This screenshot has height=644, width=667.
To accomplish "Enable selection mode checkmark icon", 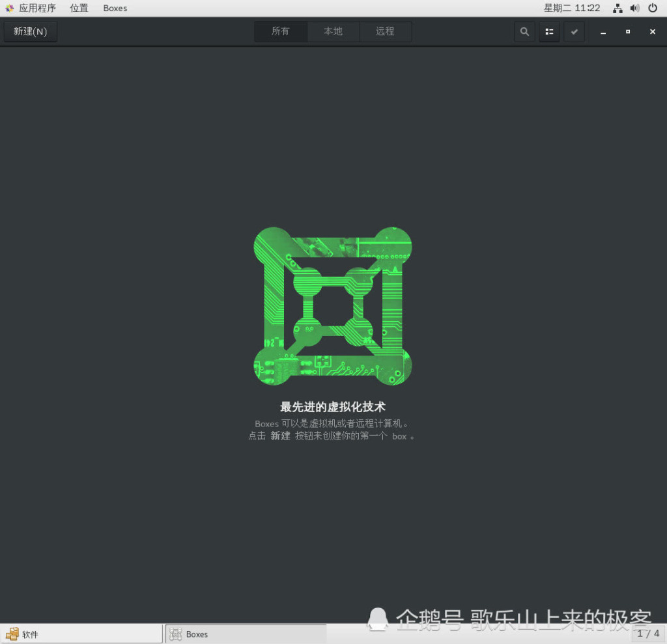I will [574, 31].
